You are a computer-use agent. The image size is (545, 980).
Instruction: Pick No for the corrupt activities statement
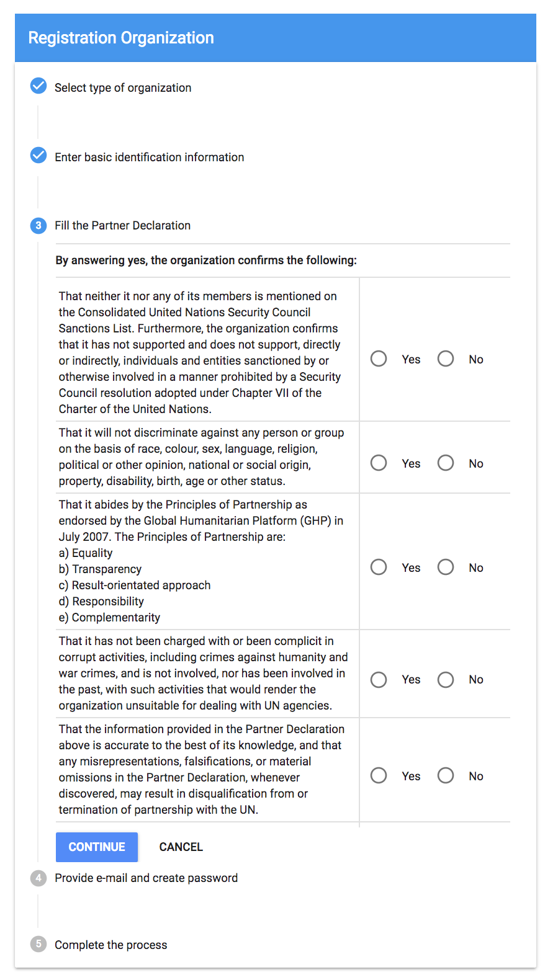point(446,680)
